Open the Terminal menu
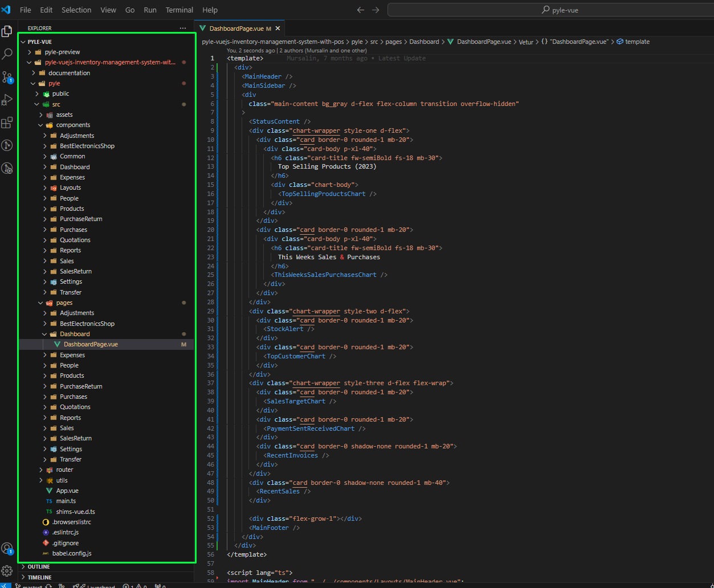 point(179,10)
